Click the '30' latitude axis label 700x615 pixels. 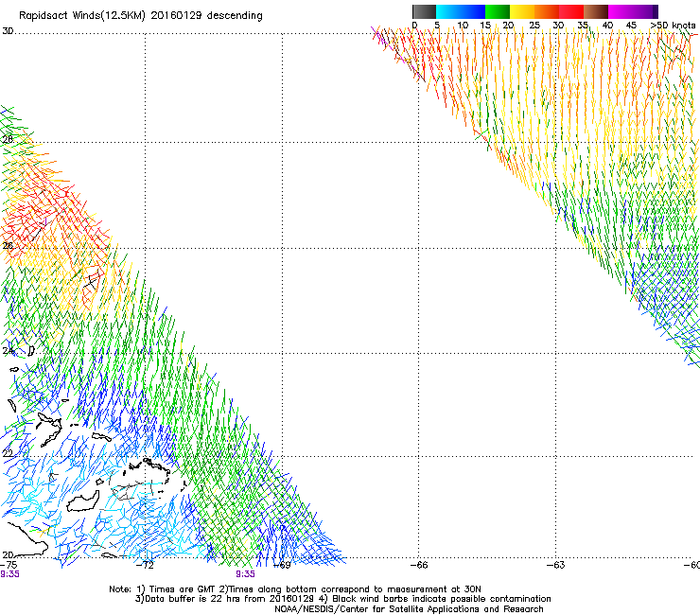pos(8,31)
